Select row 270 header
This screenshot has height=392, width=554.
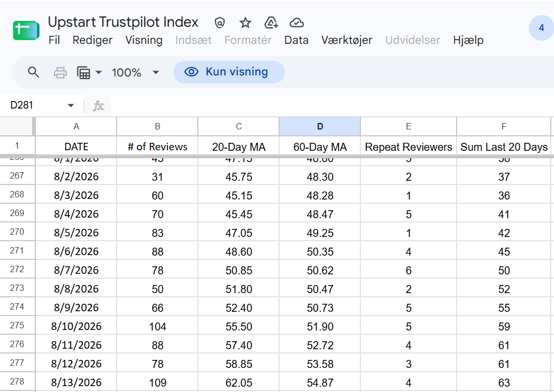[x=17, y=232]
